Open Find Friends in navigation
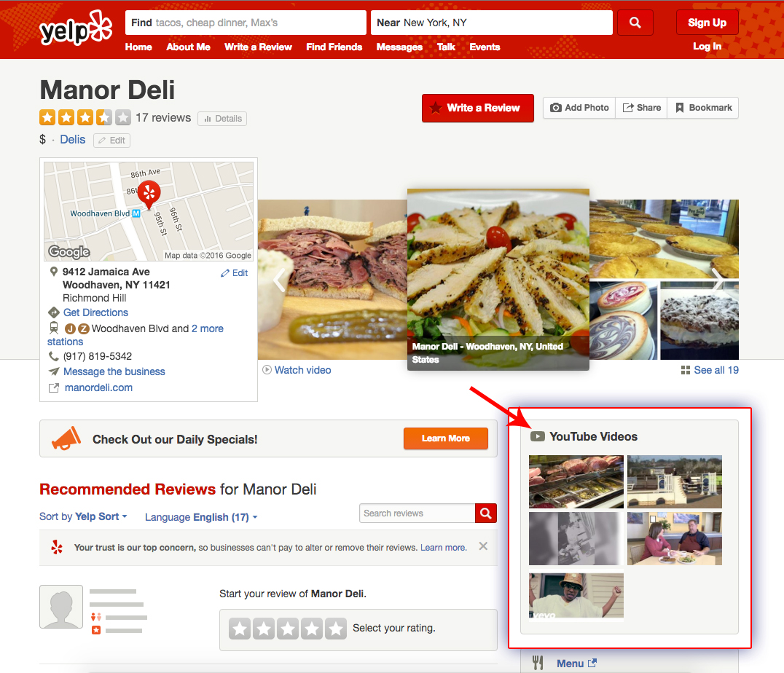Screen dimensions: 784x673 coord(334,47)
